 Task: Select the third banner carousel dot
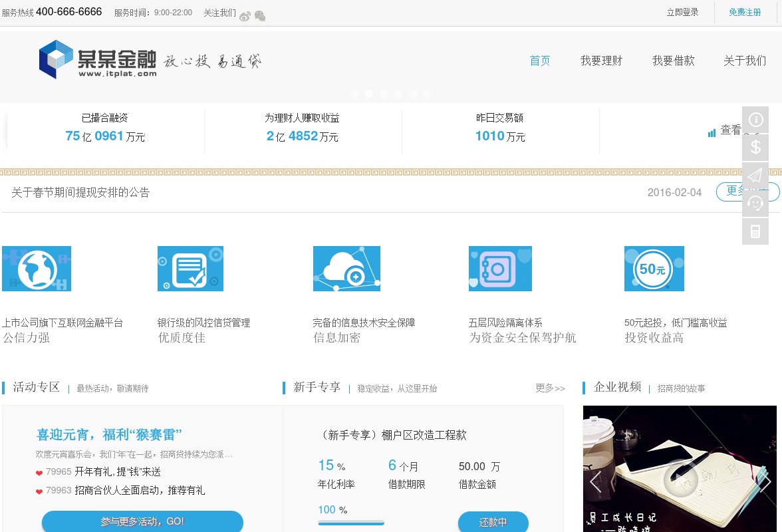point(384,94)
